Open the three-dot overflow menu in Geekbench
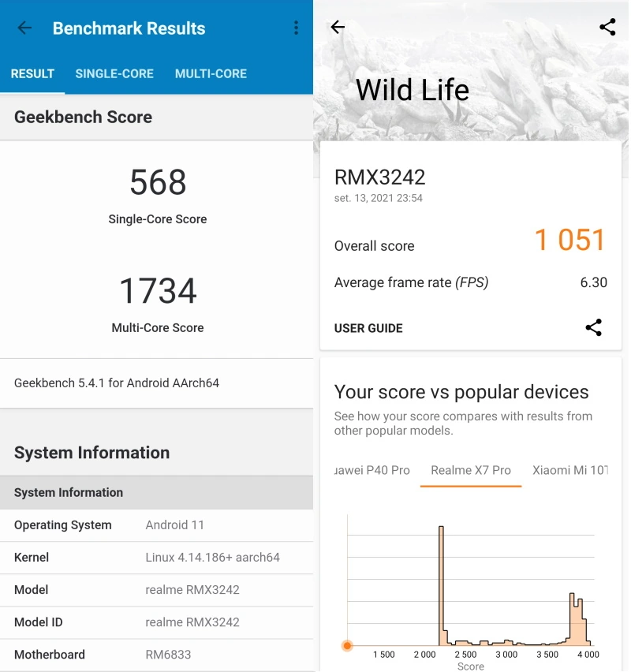 tap(296, 28)
